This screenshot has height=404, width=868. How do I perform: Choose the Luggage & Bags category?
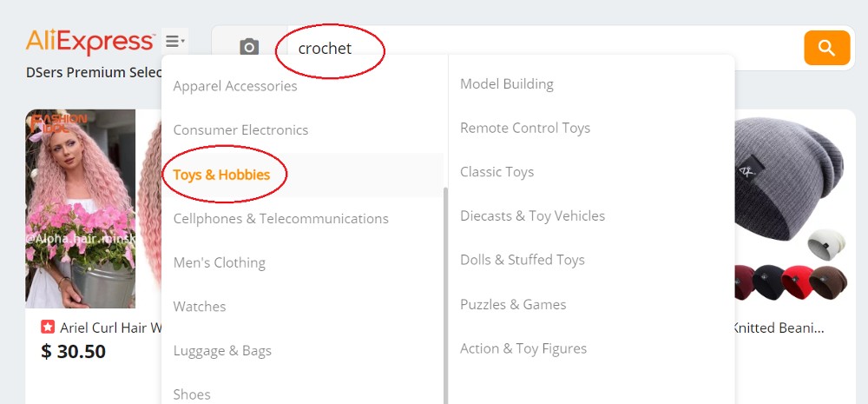[x=222, y=350]
